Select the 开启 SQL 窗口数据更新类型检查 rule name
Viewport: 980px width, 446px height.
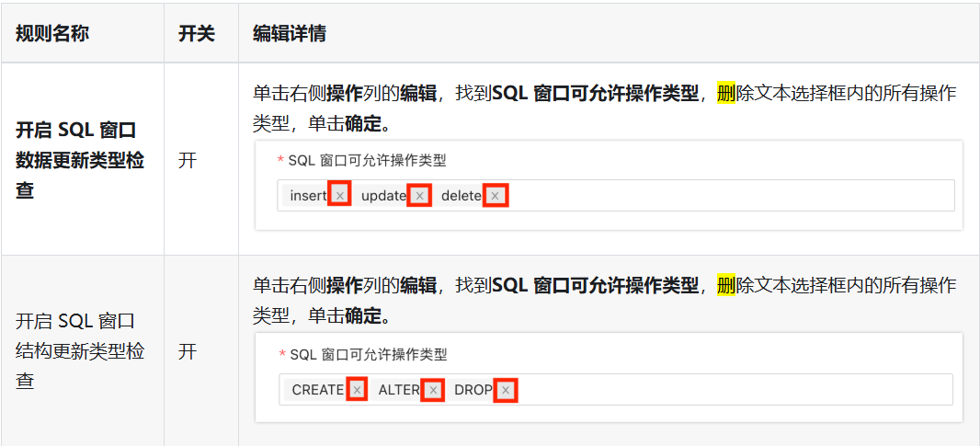79,161
